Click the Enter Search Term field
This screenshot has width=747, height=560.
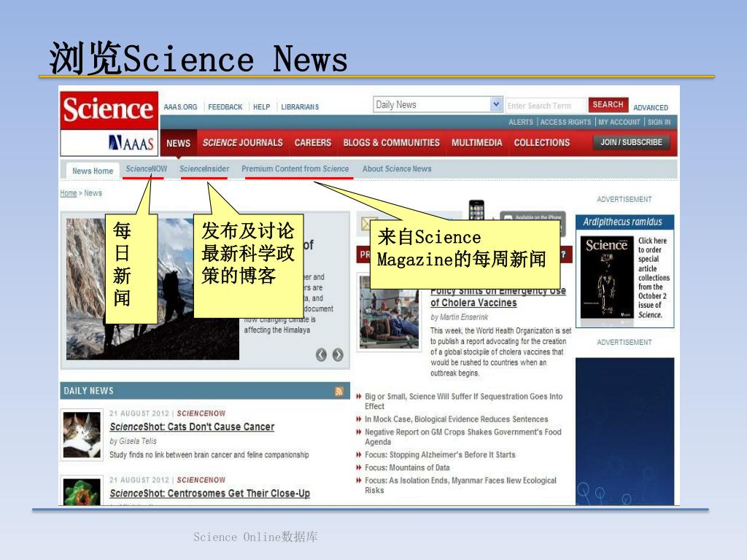pyautogui.click(x=545, y=106)
